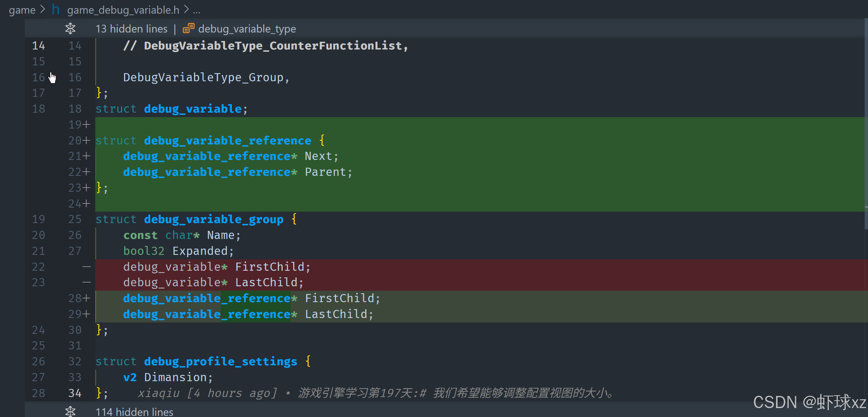Click the plus marker on added line 20
This screenshot has width=868, height=417.
coord(86,140)
